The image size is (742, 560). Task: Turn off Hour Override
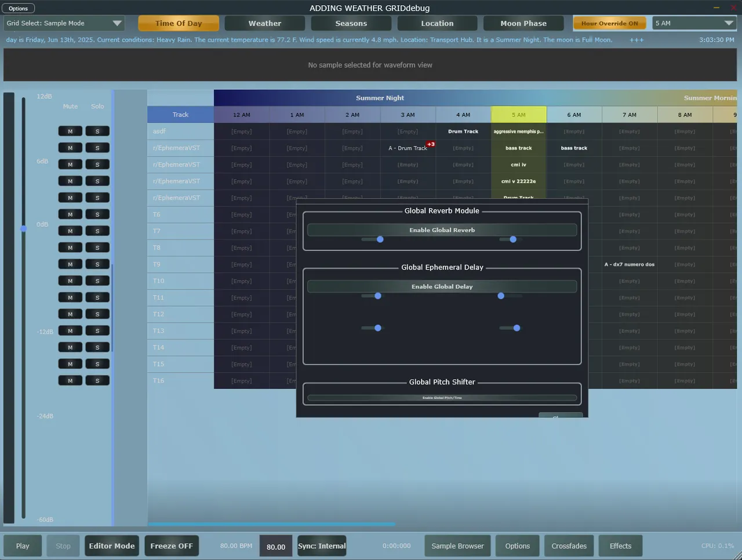click(x=609, y=23)
